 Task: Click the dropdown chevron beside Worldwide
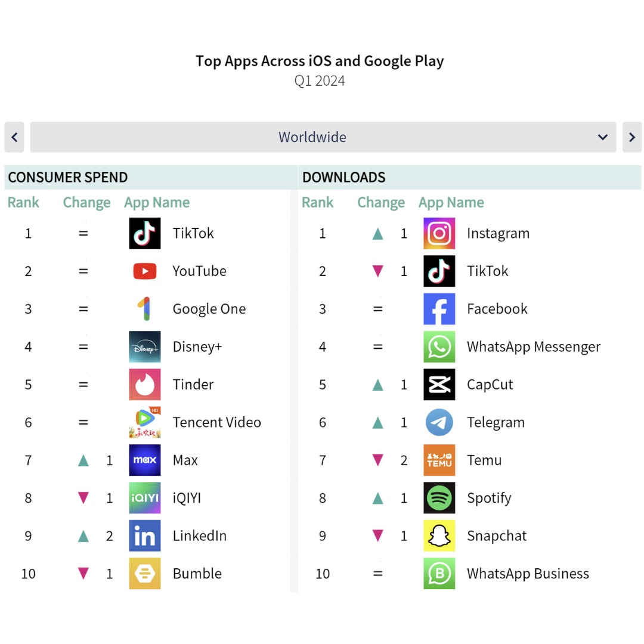pos(602,137)
